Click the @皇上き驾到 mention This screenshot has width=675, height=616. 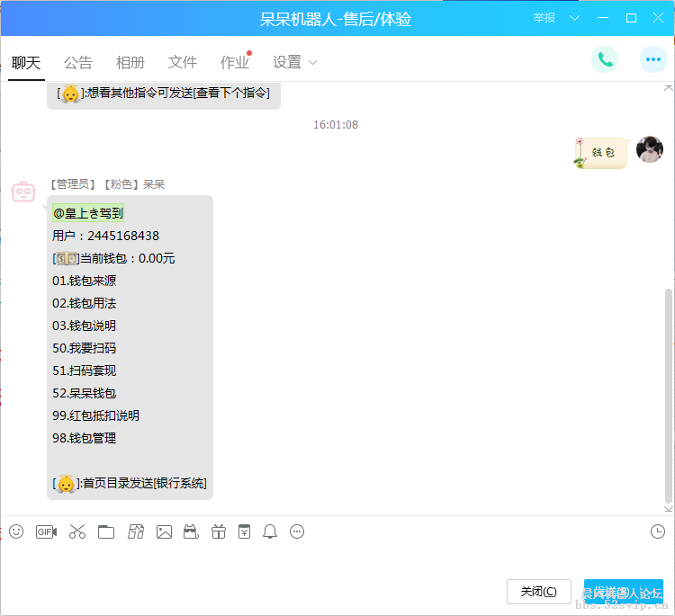[88, 213]
